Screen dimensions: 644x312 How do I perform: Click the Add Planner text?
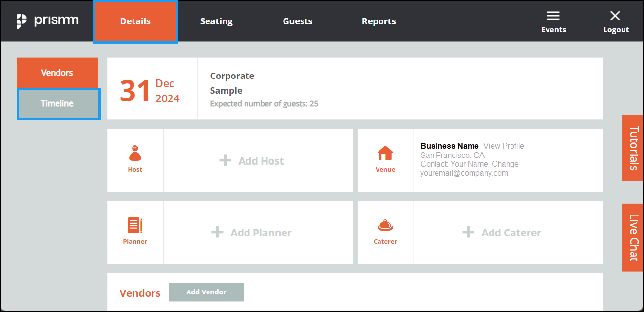coord(261,233)
